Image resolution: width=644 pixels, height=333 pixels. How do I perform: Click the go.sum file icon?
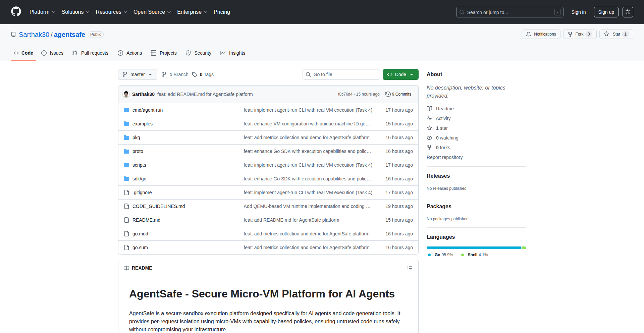coord(126,247)
